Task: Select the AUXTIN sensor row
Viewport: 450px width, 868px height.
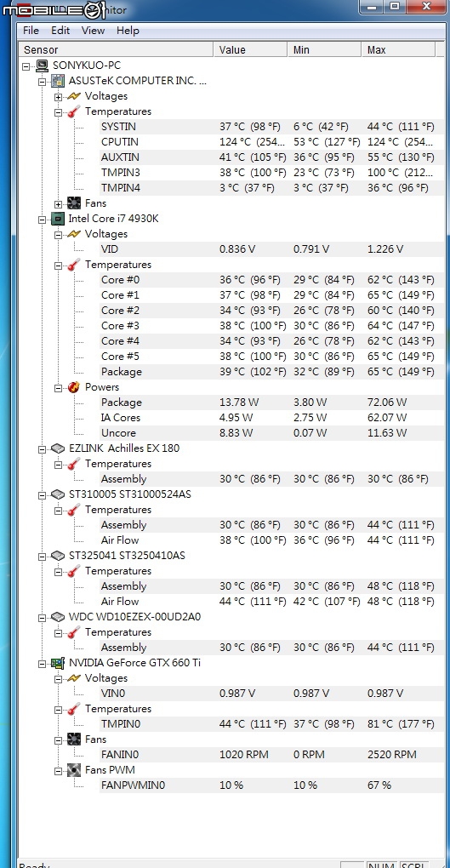Action: [271, 157]
